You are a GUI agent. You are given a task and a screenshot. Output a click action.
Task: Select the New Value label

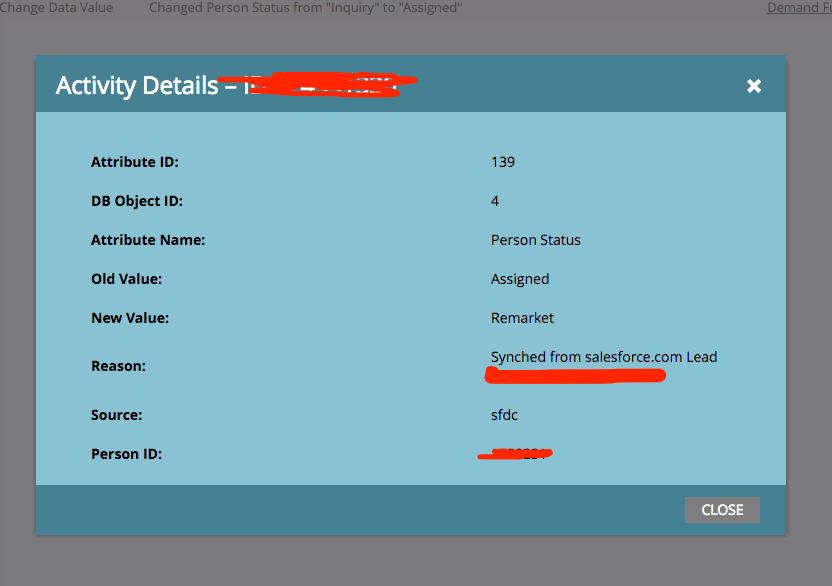(x=130, y=318)
